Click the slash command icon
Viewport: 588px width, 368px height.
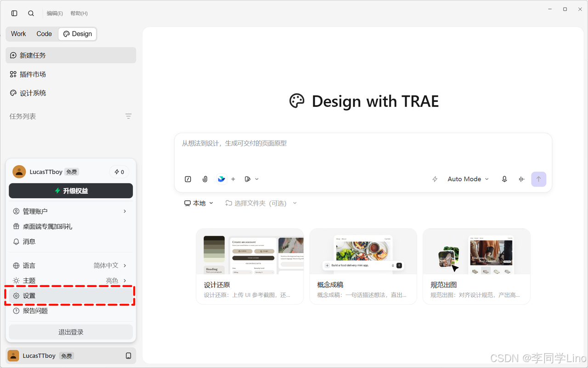tap(188, 179)
